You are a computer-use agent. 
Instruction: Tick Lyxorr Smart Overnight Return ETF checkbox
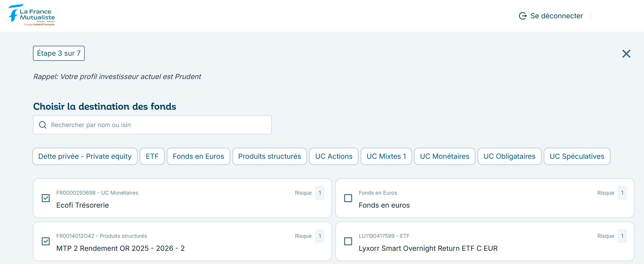(x=348, y=241)
